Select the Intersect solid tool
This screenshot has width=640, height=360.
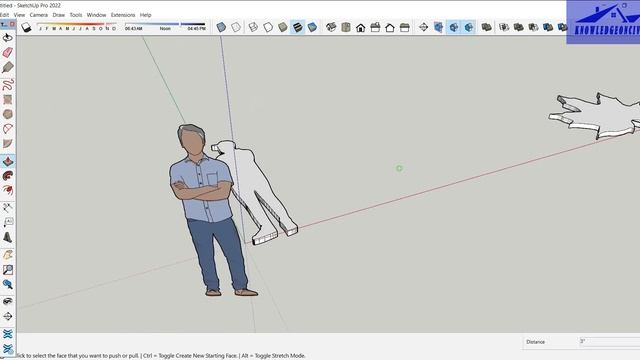[504, 27]
